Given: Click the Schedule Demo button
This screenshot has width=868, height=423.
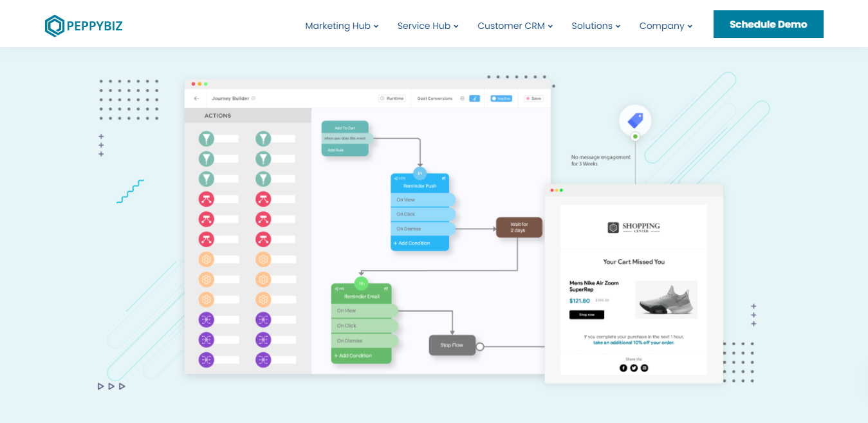Looking at the screenshot, I should pos(768,24).
